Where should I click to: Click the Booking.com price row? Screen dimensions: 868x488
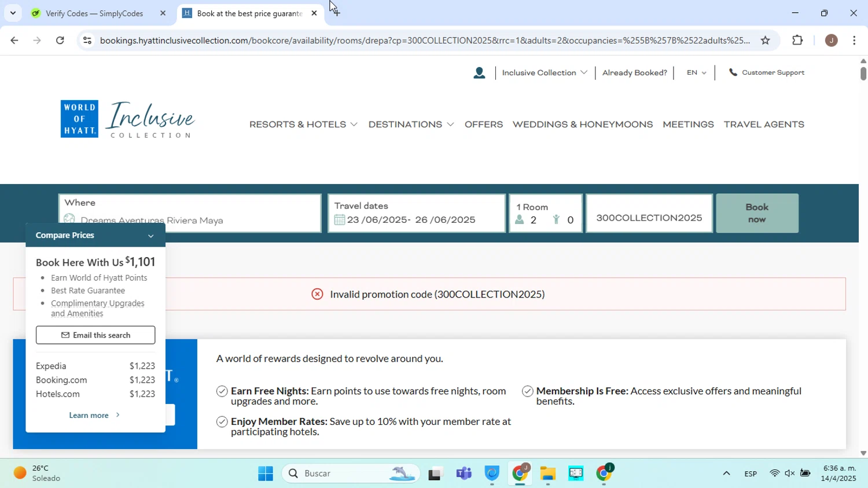click(x=95, y=380)
